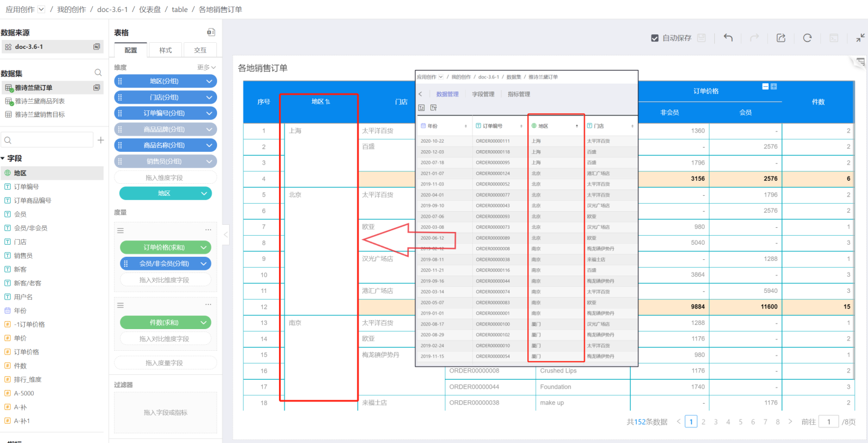
Task: Click the search icon next to 数据集
Action: tap(98, 73)
